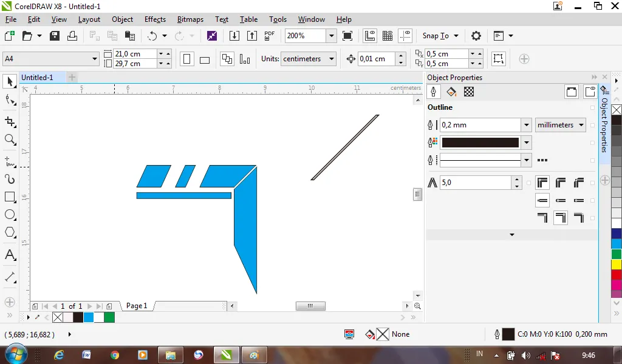Select the Page 1 tab
Image resolution: width=622 pixels, height=364 pixels.
pyautogui.click(x=137, y=306)
